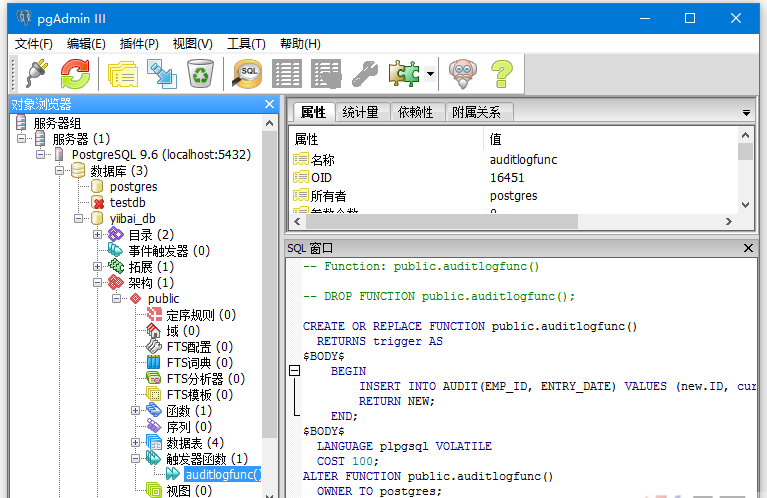Select 定序规则 (0) tree item
Viewport: 767px width, 498px height.
[201, 315]
